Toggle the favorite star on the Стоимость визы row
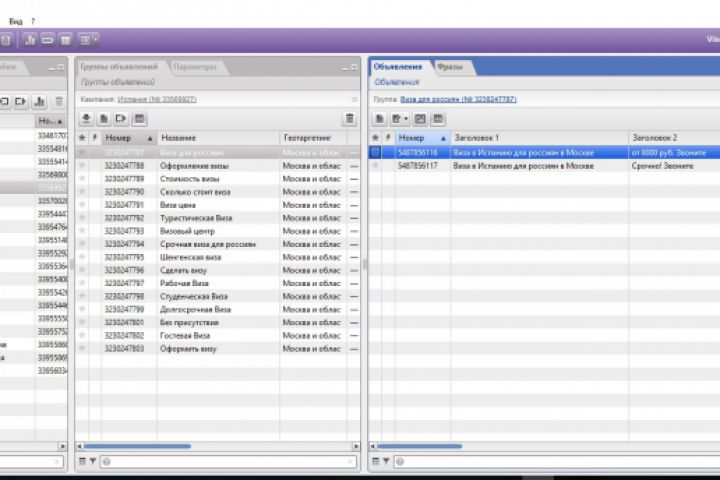The width and height of the screenshot is (720, 480). pyautogui.click(x=82, y=178)
